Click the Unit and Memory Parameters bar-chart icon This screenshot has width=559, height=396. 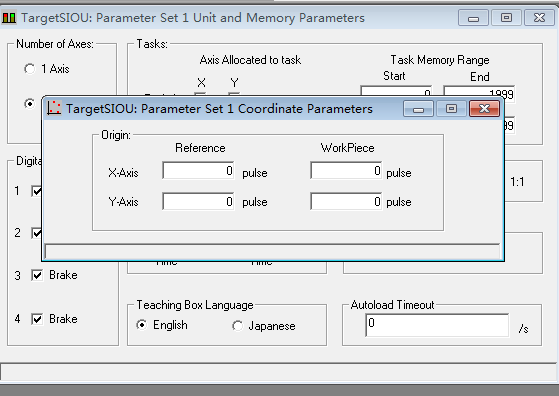(9, 17)
